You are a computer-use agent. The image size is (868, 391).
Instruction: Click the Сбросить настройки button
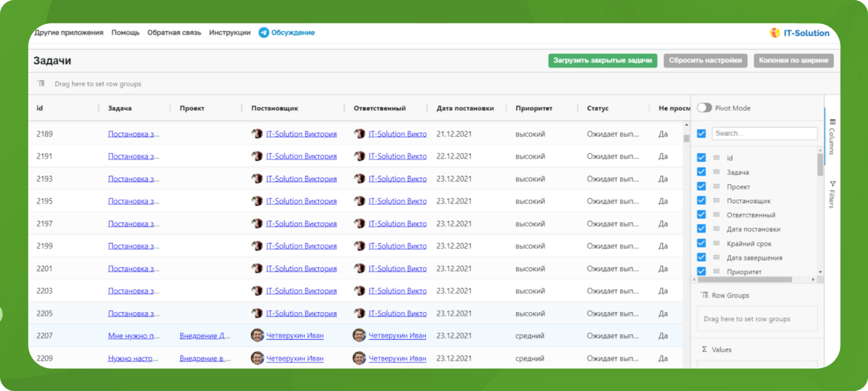[705, 61]
